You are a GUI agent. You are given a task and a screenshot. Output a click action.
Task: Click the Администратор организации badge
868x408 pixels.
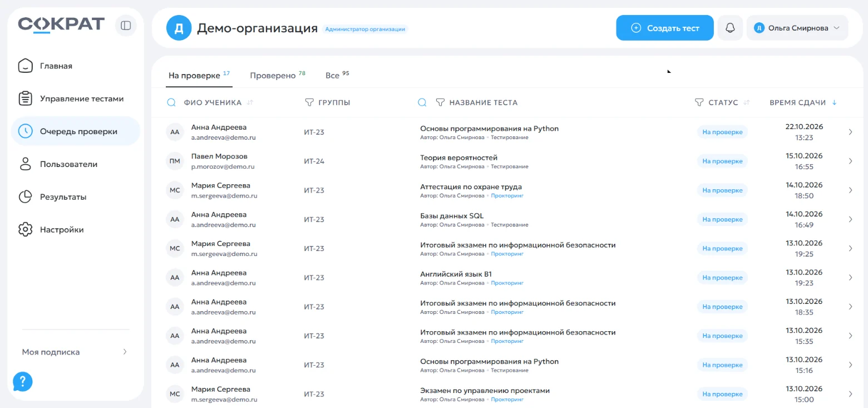pyautogui.click(x=365, y=29)
